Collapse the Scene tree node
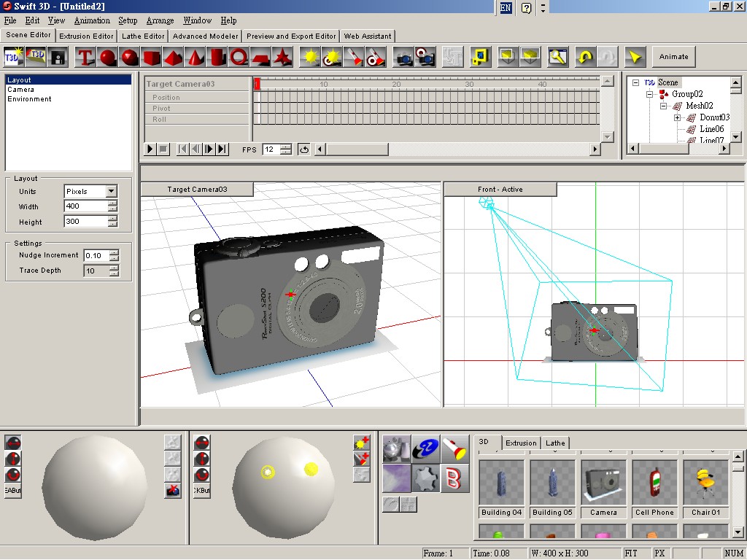 635,83
